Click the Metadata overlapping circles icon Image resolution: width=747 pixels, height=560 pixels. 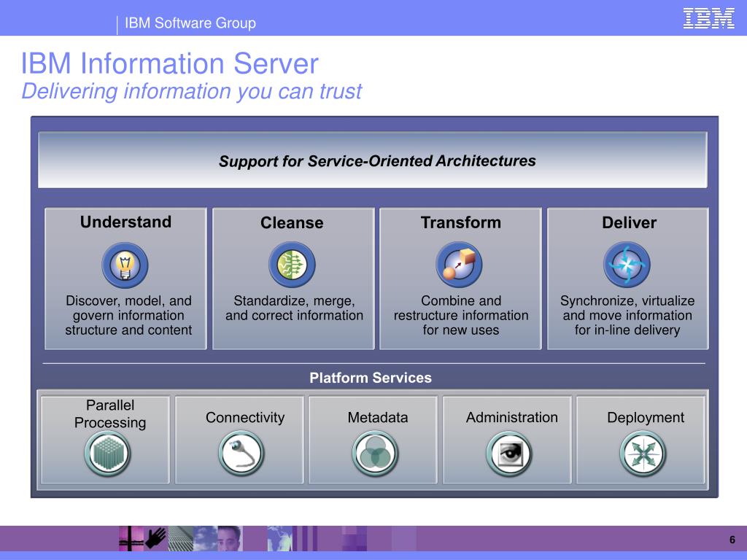tap(376, 454)
